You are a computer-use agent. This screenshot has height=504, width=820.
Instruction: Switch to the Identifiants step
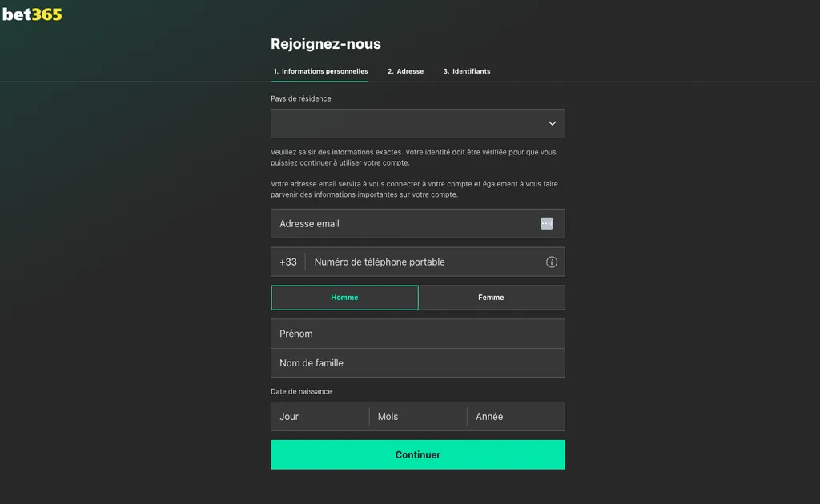click(468, 71)
